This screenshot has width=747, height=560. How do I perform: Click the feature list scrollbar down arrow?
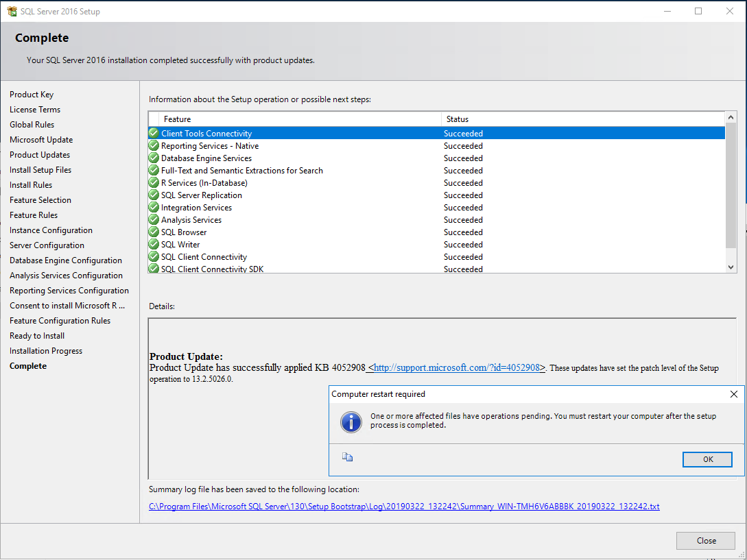point(731,267)
